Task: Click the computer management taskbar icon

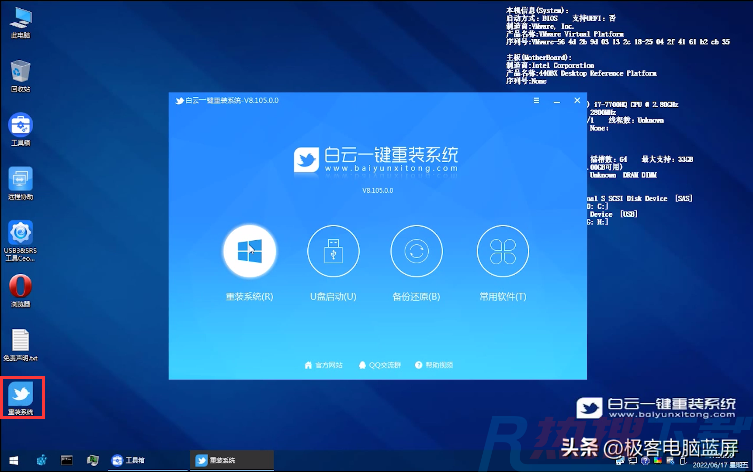Action: point(92,460)
